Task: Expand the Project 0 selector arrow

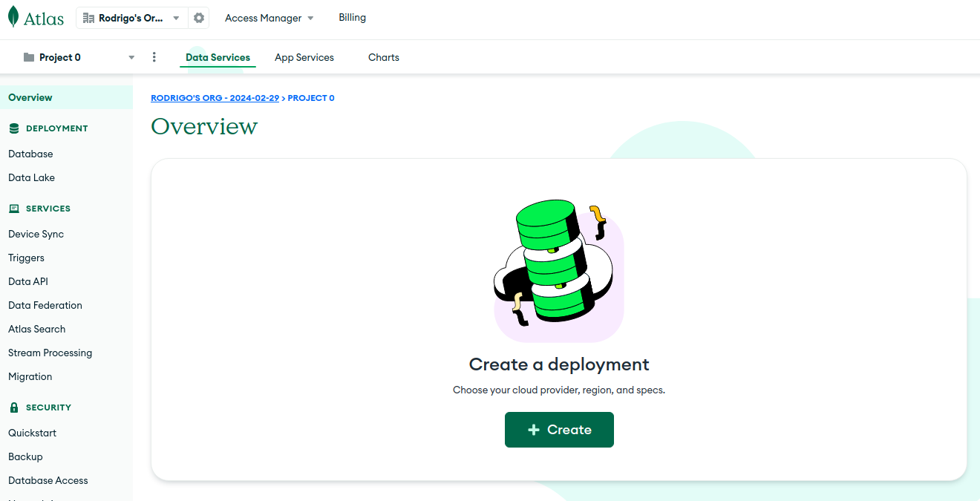Action: (131, 57)
